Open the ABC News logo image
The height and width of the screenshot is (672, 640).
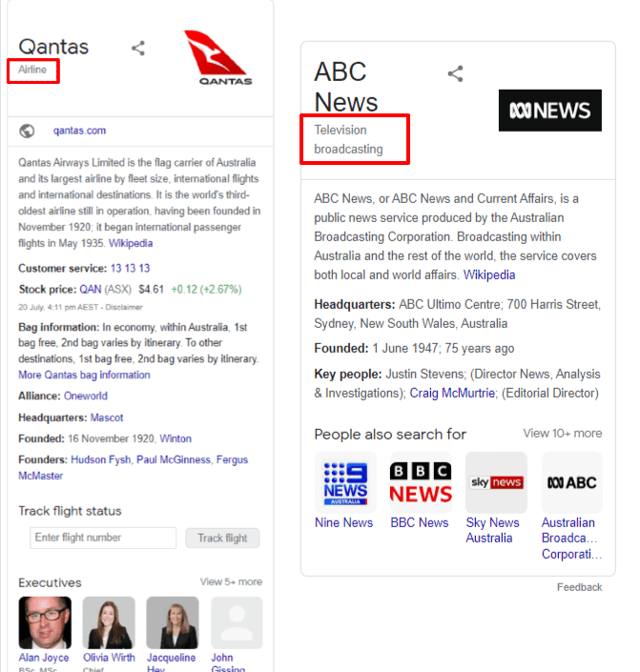550,111
